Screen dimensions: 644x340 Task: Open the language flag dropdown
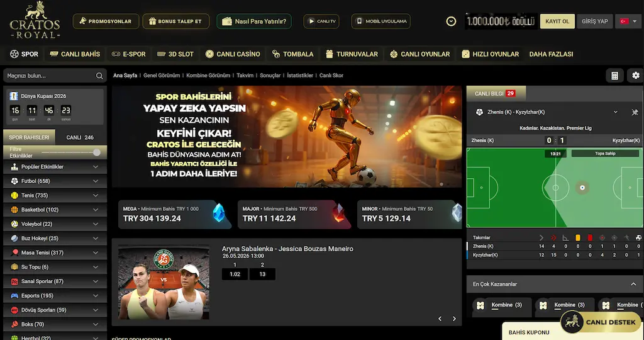click(x=628, y=21)
